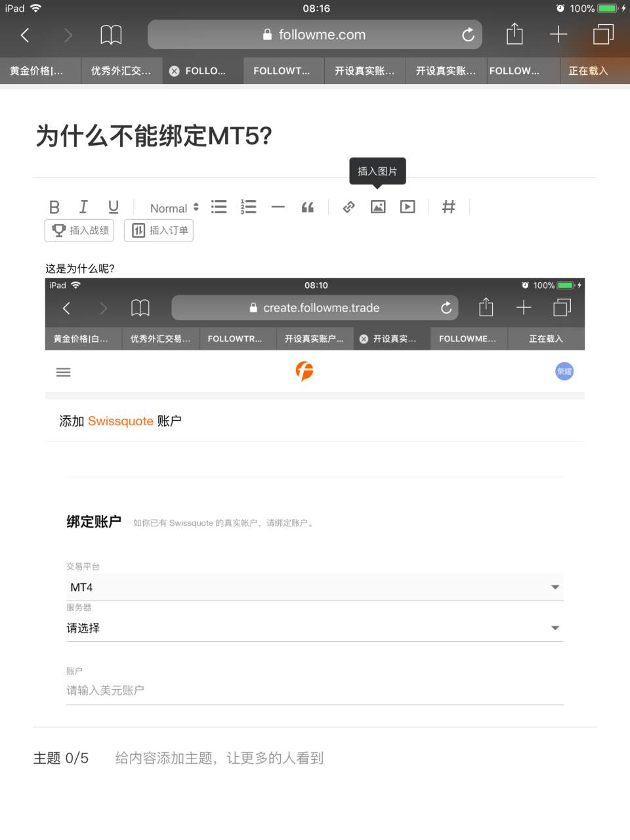630x840 pixels.
Task: Insert a video
Action: click(408, 207)
